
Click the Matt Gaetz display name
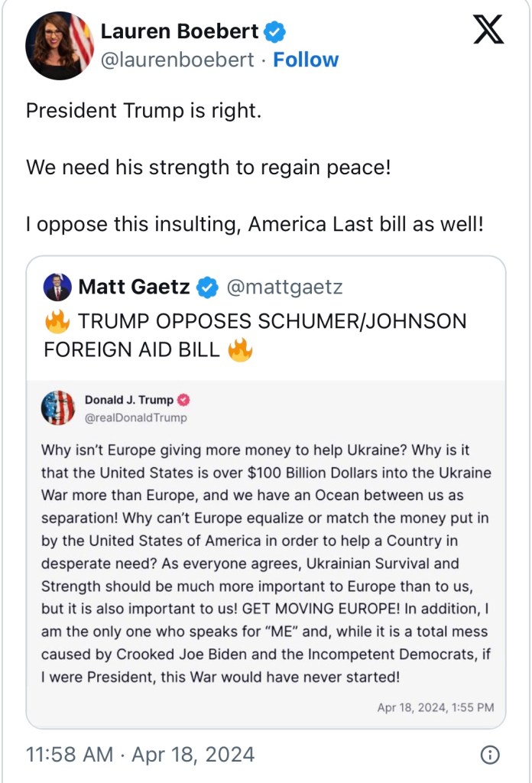(134, 288)
